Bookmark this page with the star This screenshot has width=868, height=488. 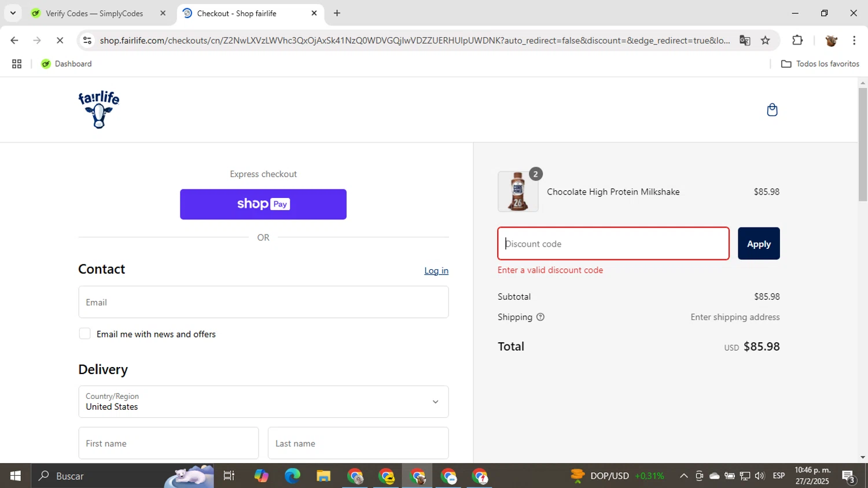point(766,41)
